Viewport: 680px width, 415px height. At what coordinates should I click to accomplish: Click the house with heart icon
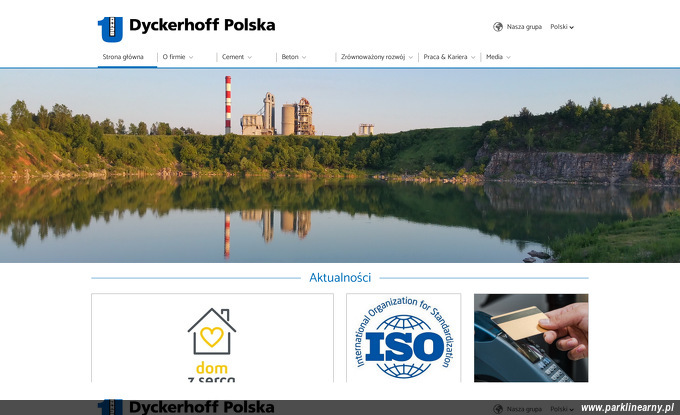212,331
